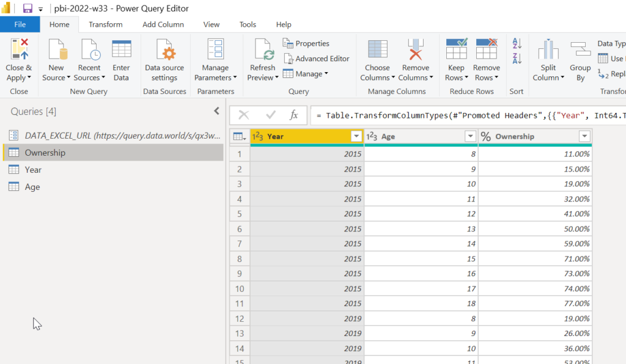Open the Advanced Editor
This screenshot has width=626, height=364.
[x=316, y=59]
